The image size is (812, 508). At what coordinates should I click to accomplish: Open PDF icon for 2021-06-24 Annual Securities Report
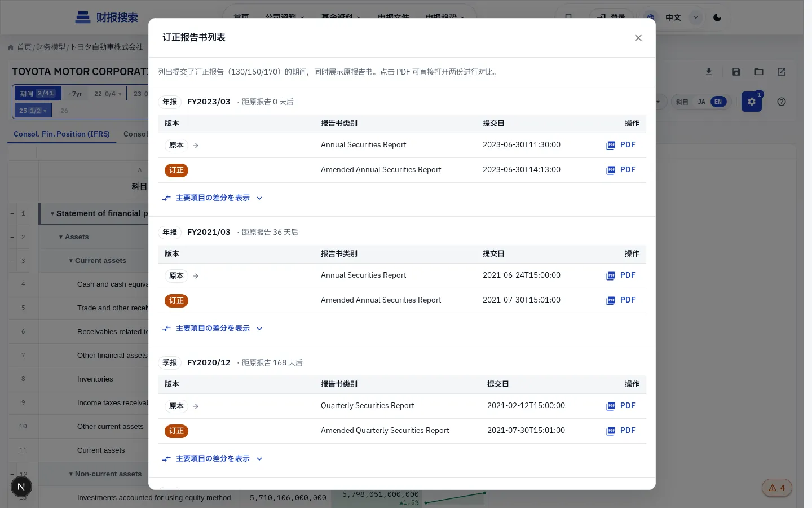click(611, 276)
